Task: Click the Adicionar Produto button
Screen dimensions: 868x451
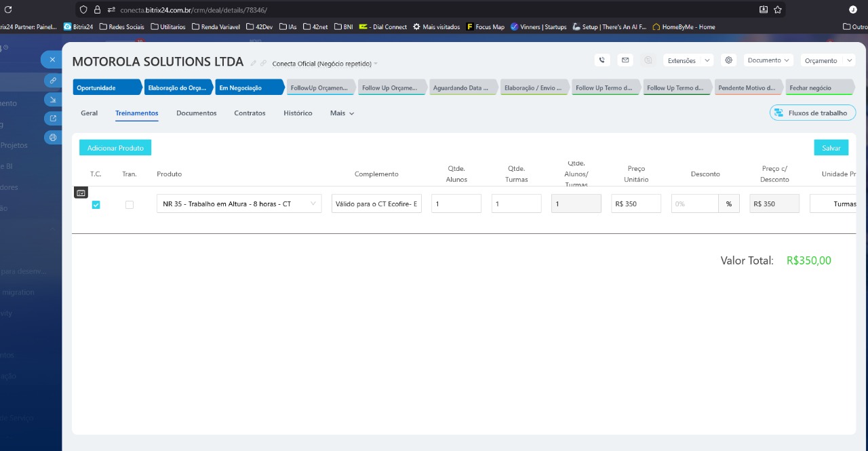Action: pos(115,148)
